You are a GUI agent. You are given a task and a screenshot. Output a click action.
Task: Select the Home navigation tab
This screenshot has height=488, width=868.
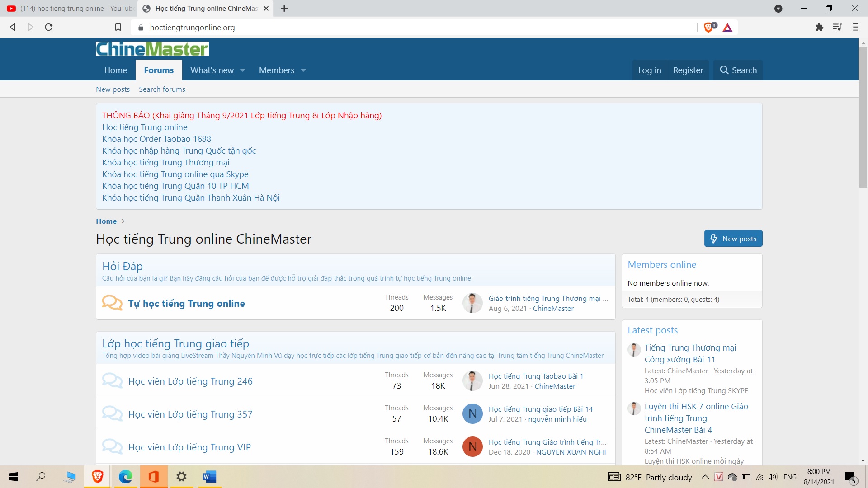[115, 70]
